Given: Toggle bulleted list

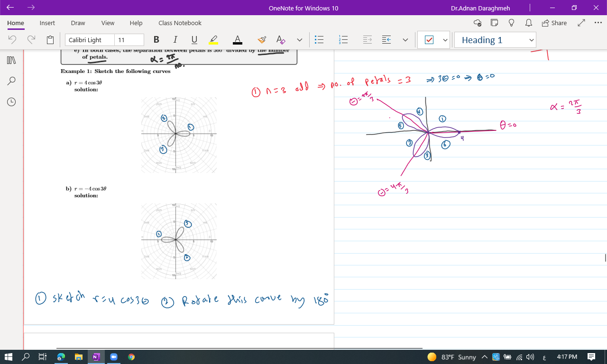Looking at the screenshot, I should [320, 40].
